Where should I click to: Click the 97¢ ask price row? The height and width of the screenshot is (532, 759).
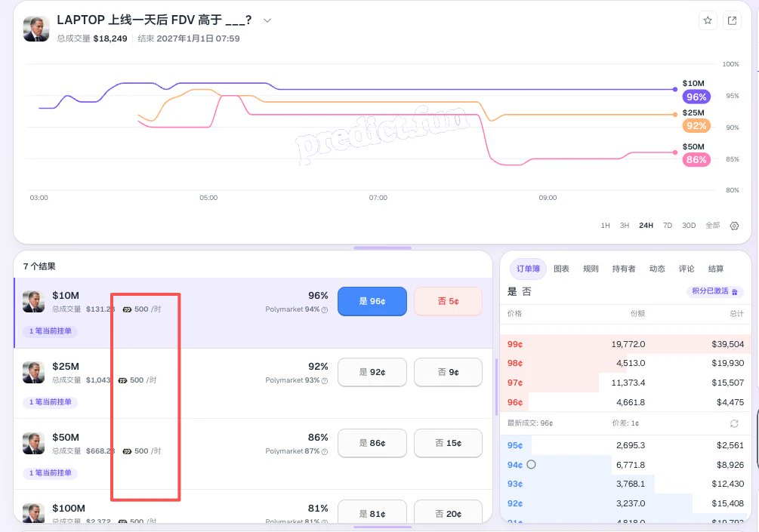coord(625,383)
